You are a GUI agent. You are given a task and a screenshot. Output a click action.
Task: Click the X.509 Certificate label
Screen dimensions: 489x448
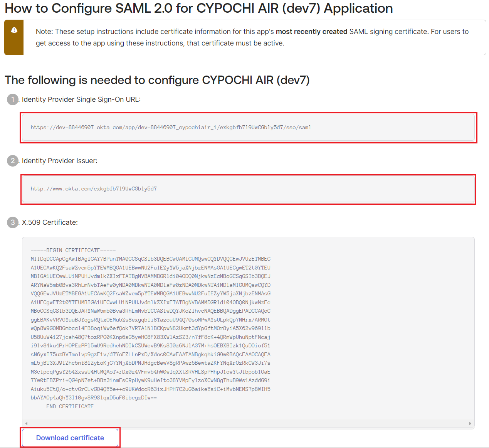(x=50, y=222)
